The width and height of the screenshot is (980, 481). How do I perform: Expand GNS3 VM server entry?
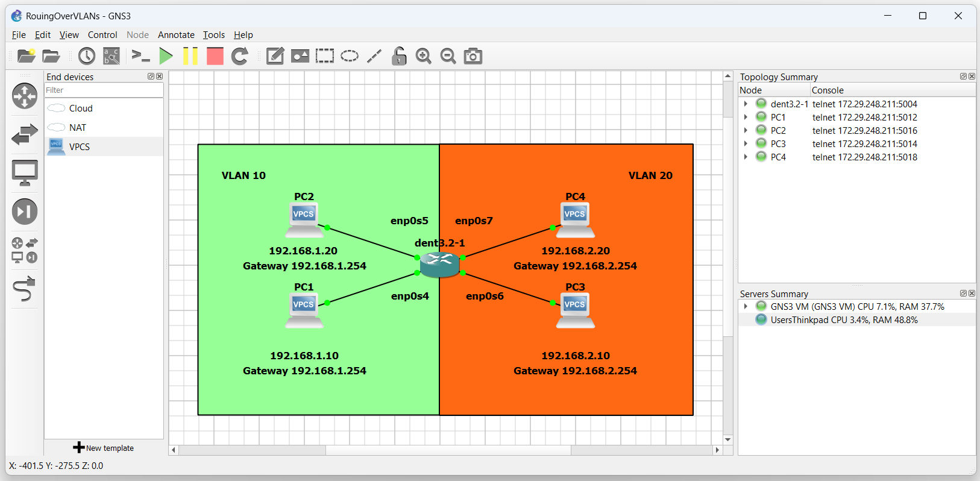746,306
